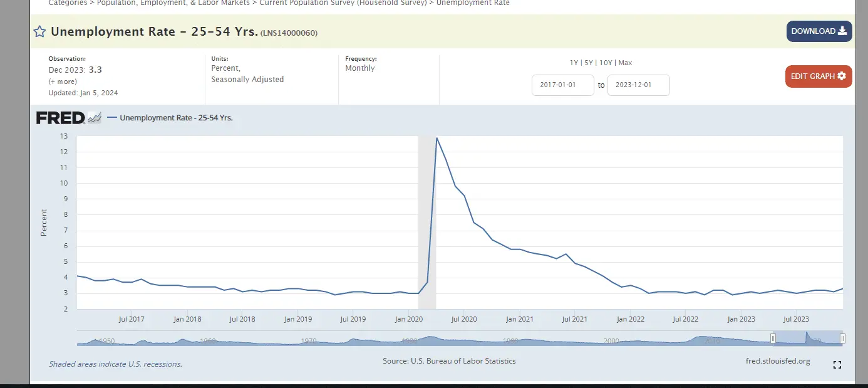This screenshot has height=388, width=868.
Task: Show the Max date range
Action: click(x=625, y=63)
